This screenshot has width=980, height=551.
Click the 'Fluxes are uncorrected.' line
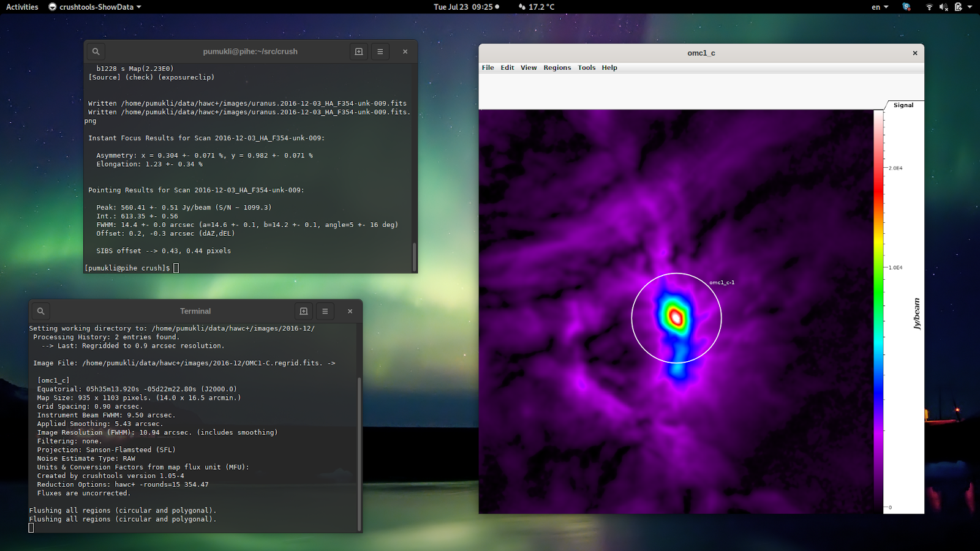pyautogui.click(x=84, y=493)
